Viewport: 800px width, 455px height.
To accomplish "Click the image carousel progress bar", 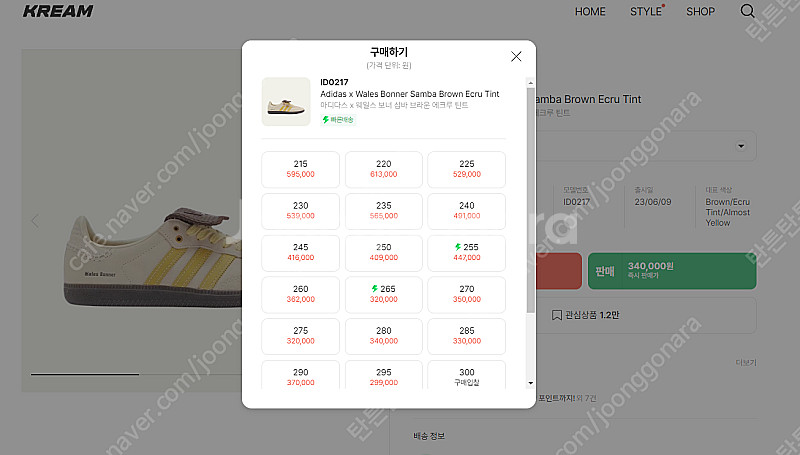I will click(136, 374).
